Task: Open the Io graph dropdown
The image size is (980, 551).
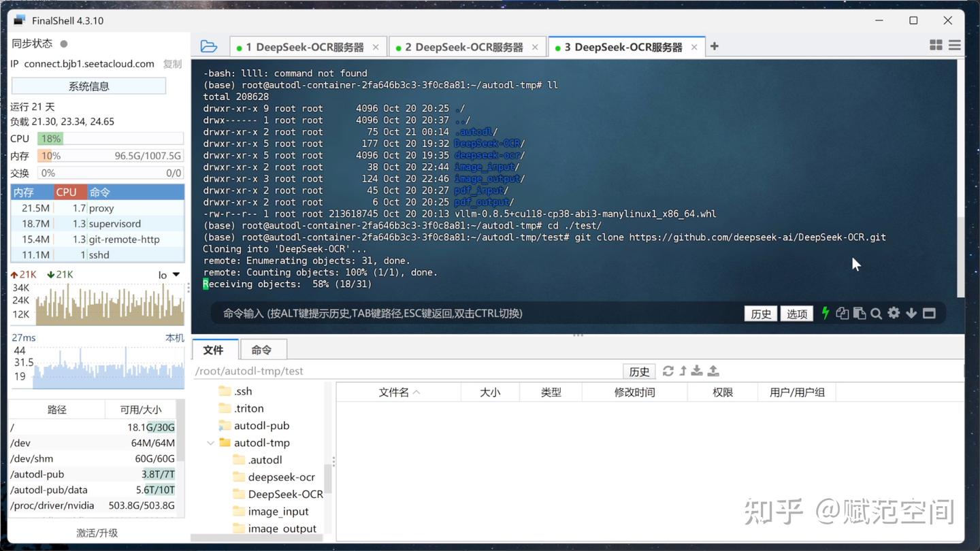Action: [174, 274]
